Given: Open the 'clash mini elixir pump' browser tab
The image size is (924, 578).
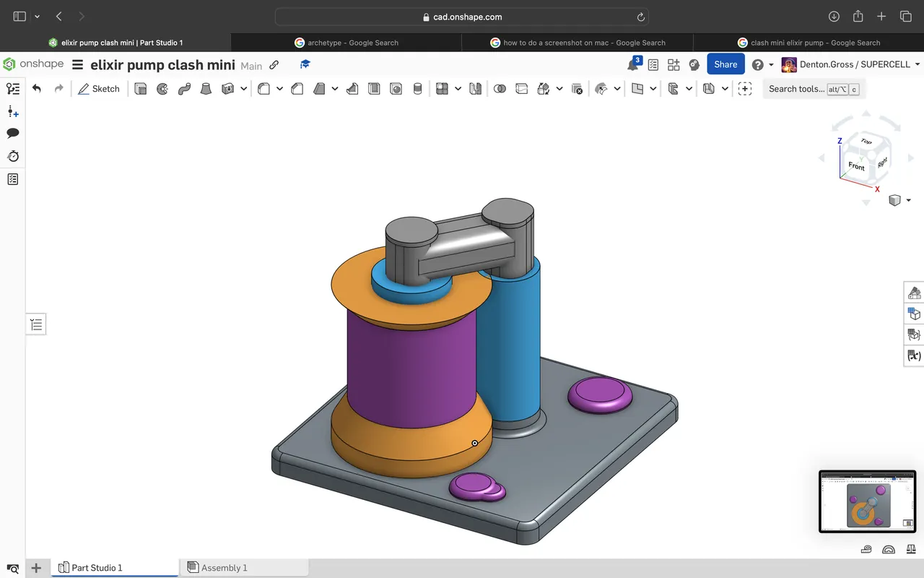Looking at the screenshot, I should click(x=808, y=43).
